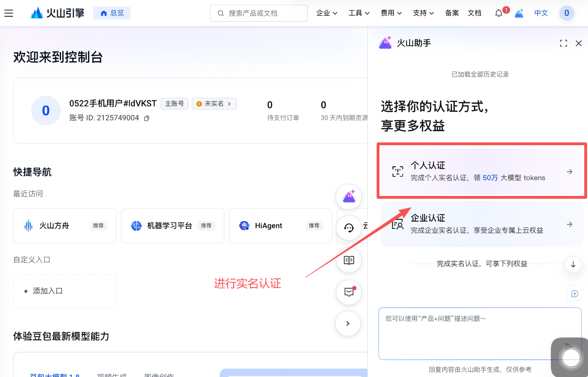588x377 pixels.
Task: Switch language via 中文 link
Action: [x=541, y=13]
